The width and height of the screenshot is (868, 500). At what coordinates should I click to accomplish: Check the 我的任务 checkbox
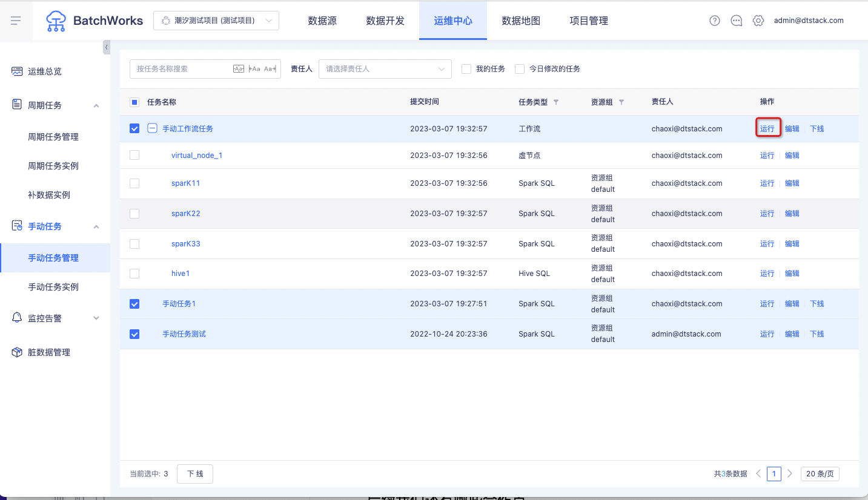466,69
